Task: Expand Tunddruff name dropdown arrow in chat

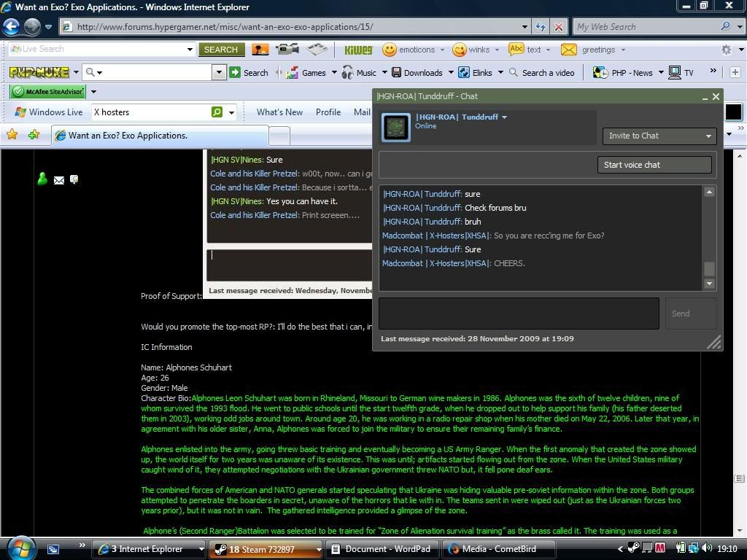Action: (504, 117)
